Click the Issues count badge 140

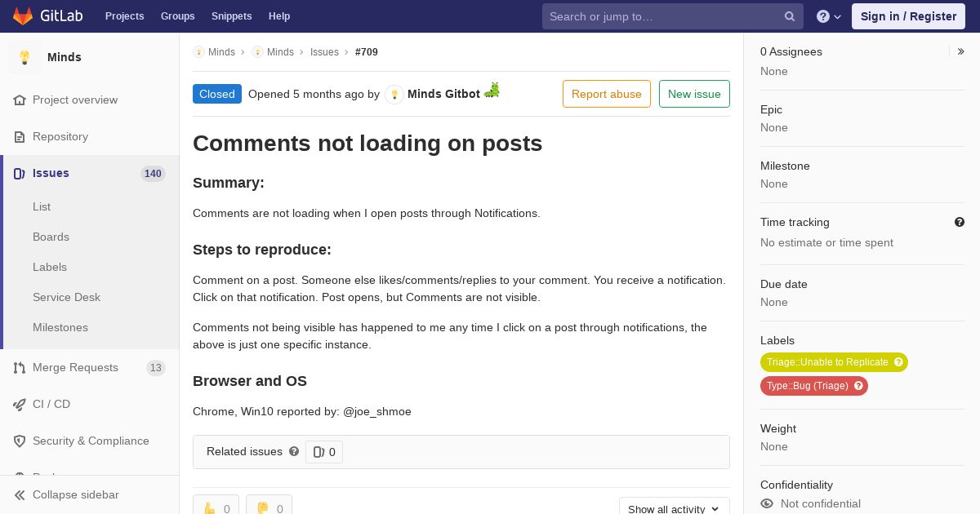153,173
